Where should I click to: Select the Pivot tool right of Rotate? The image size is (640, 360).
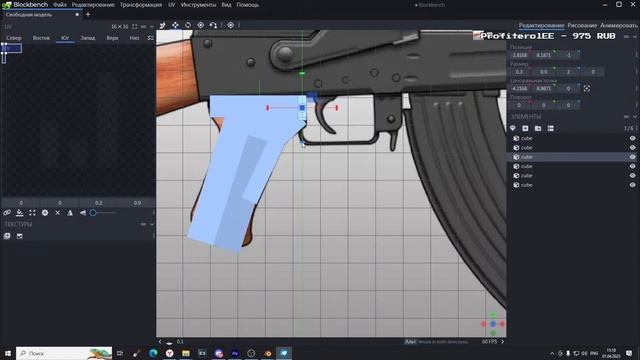point(200,25)
